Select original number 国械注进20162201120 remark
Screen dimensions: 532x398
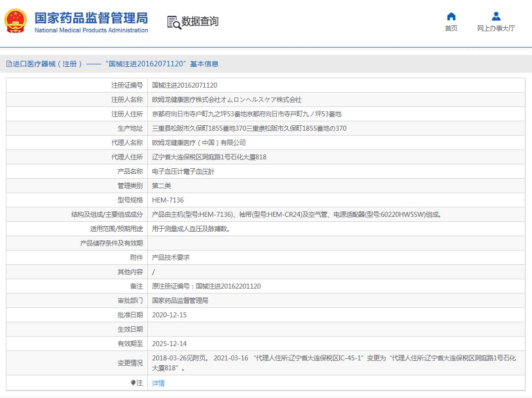[206, 286]
